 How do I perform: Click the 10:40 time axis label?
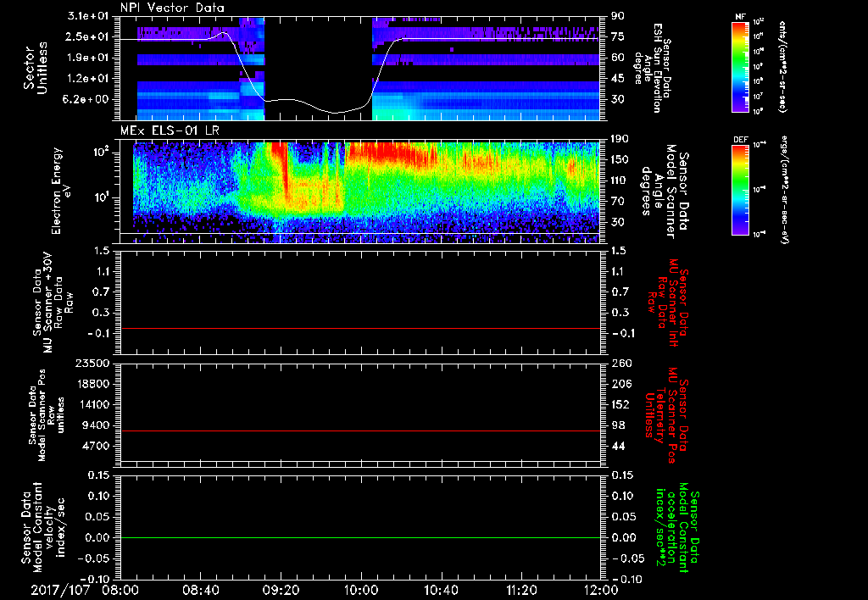(441, 590)
